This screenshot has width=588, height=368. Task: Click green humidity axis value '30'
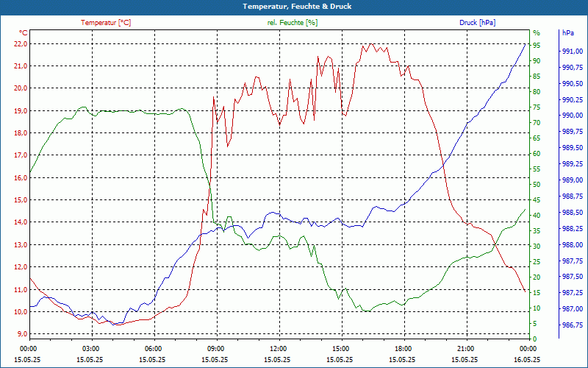[537, 247]
